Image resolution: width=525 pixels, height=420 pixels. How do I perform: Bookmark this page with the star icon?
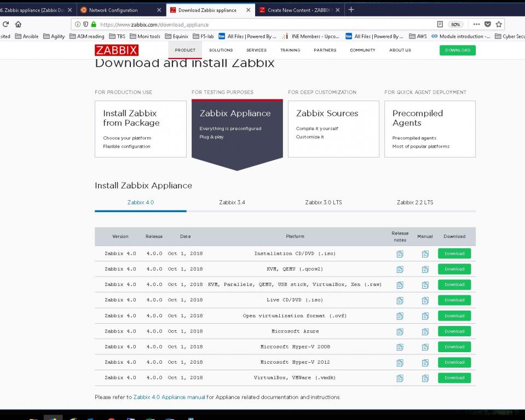pyautogui.click(x=499, y=24)
